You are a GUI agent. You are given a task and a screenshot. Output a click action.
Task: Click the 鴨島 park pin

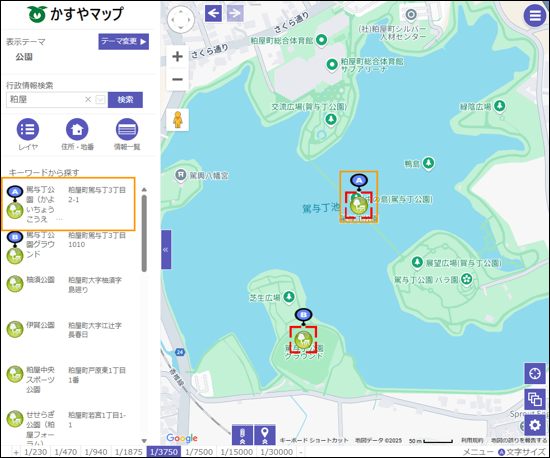point(428,163)
